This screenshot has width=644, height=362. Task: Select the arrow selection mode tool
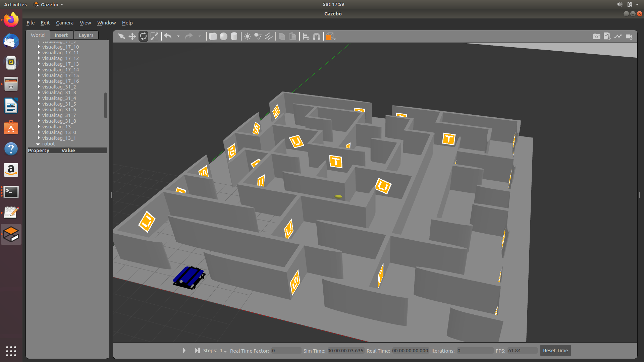point(121,36)
